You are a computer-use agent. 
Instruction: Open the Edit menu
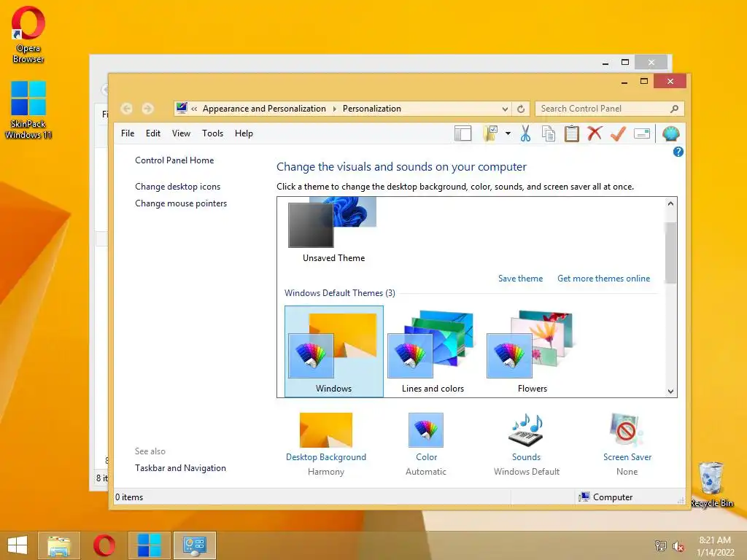(153, 133)
